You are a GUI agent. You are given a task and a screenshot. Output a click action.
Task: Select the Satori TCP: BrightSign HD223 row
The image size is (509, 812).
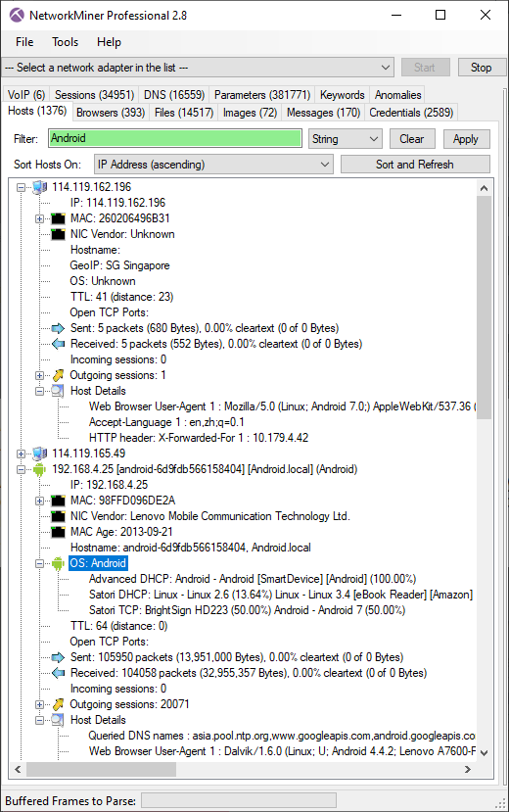click(x=247, y=610)
